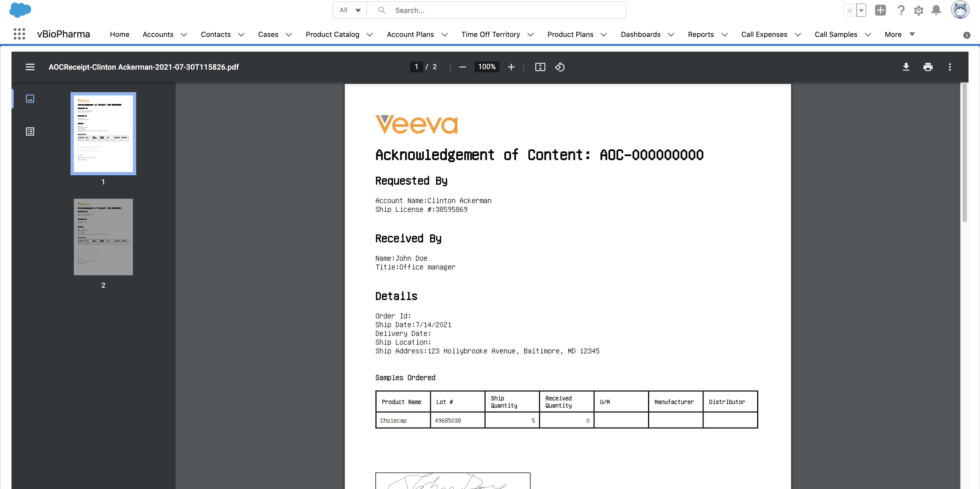The height and width of the screenshot is (489, 980).
Task: Open the Salesforce App Launcher grid
Action: coord(19,34)
